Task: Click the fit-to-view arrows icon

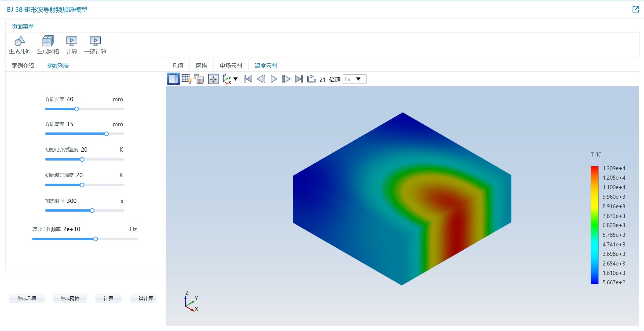Action: (213, 79)
